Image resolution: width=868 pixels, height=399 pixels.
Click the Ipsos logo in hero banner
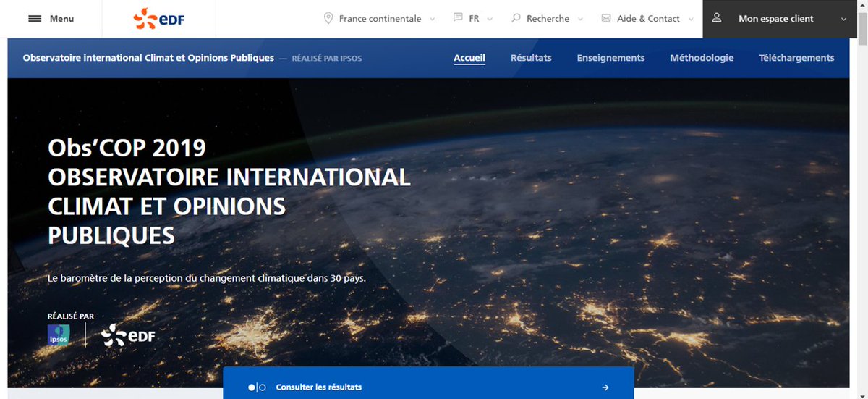tap(59, 335)
